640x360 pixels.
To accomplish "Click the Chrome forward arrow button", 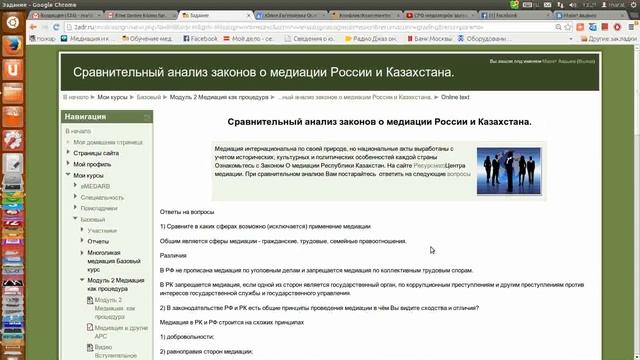I will pos(45,27).
